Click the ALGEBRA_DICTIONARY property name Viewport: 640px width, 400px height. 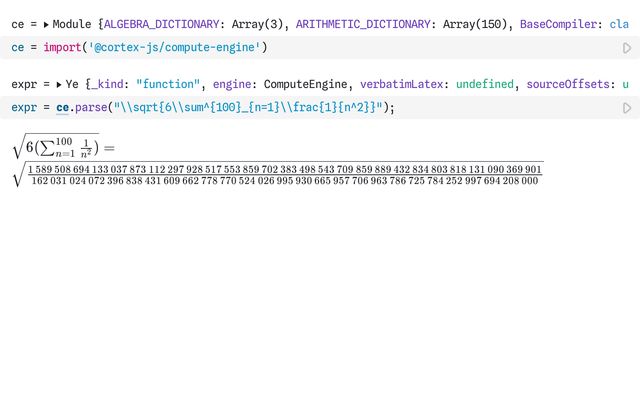point(162,24)
